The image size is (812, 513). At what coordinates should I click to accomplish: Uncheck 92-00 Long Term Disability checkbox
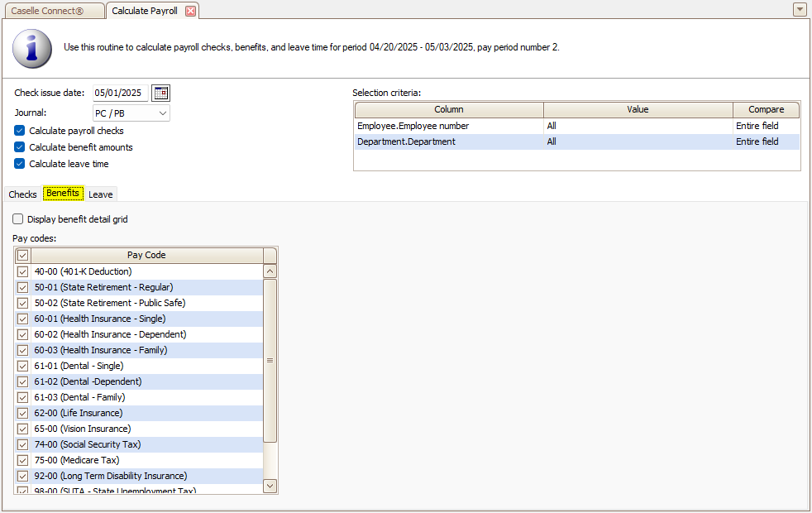(23, 476)
